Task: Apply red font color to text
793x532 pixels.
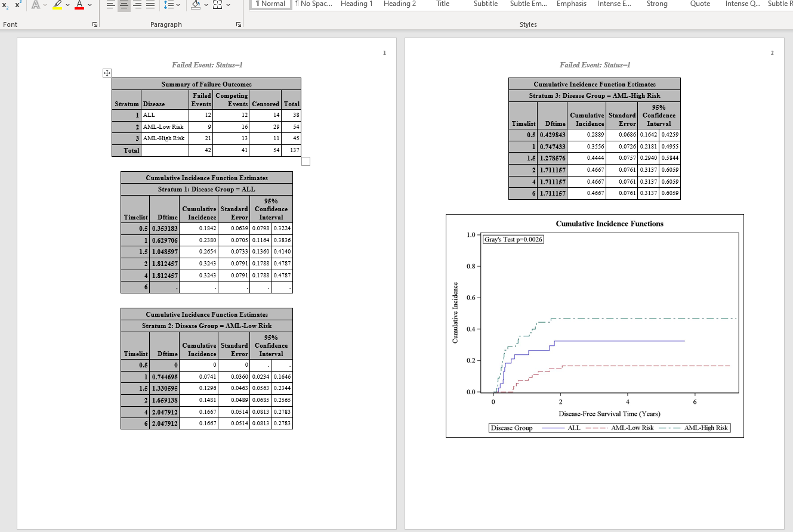Action: coord(79,5)
